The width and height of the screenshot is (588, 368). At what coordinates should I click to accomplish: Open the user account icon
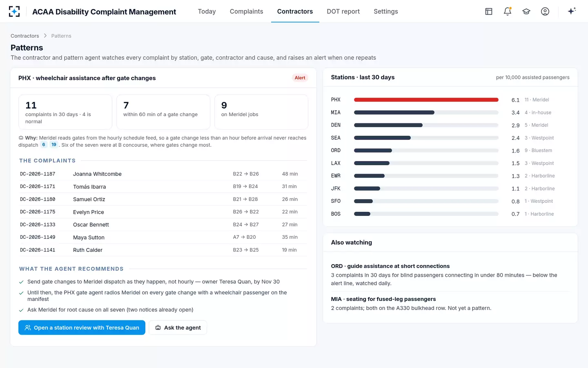[545, 11]
